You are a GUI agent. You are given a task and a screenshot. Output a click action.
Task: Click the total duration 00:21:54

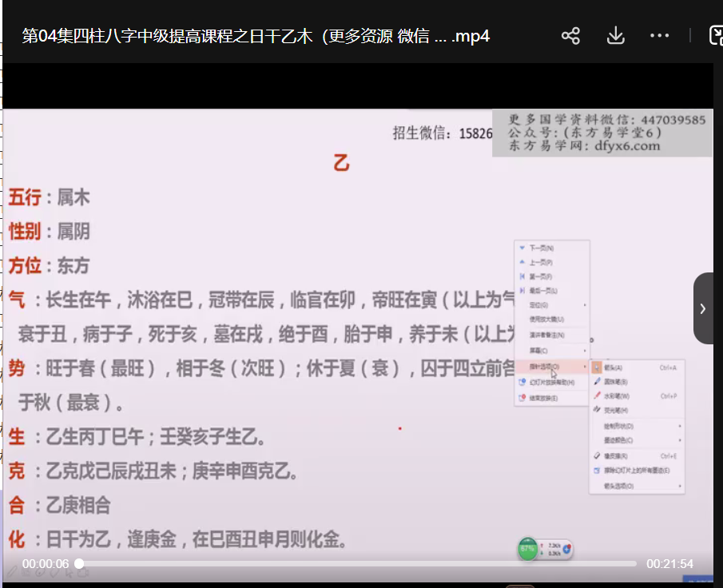[669, 563]
